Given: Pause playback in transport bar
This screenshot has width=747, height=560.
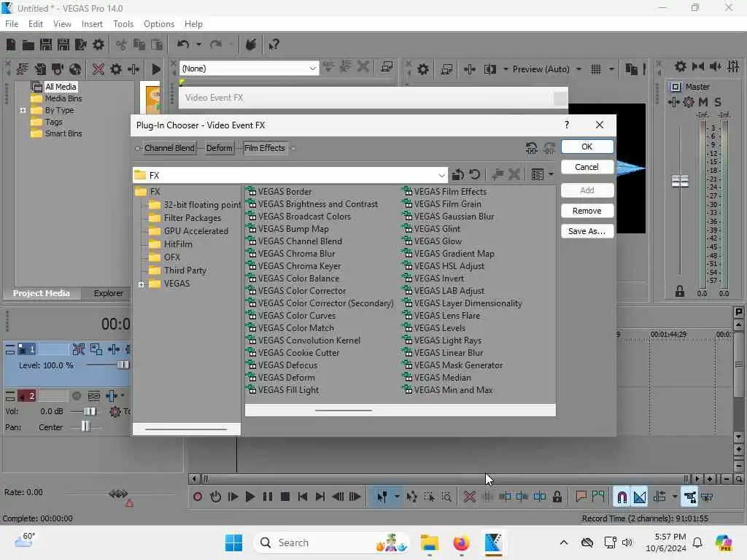Looking at the screenshot, I should point(268,497).
